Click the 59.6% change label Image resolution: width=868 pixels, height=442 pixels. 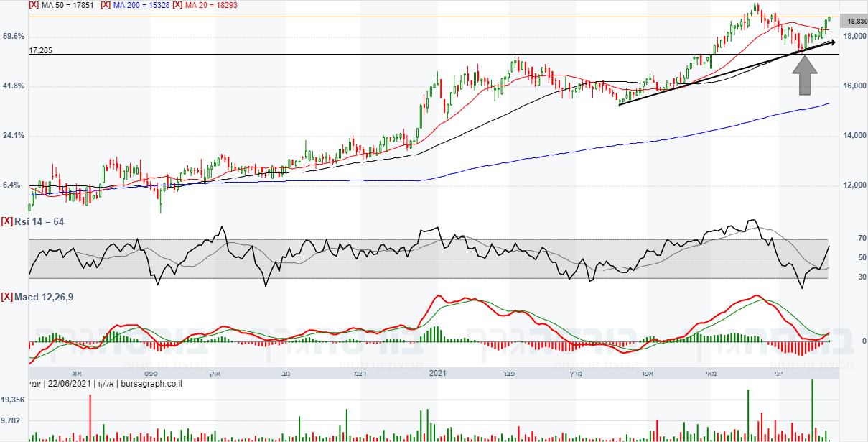tap(14, 36)
